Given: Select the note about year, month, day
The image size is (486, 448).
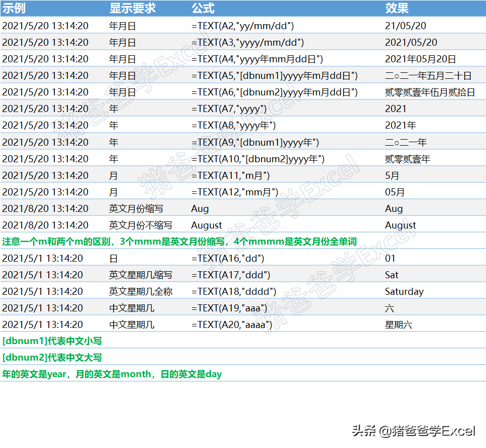Looking at the screenshot, I should pyautogui.click(x=112, y=374).
